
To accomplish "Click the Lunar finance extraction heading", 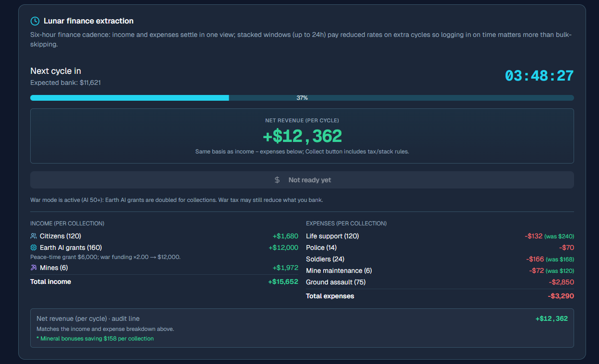I will point(88,21).
